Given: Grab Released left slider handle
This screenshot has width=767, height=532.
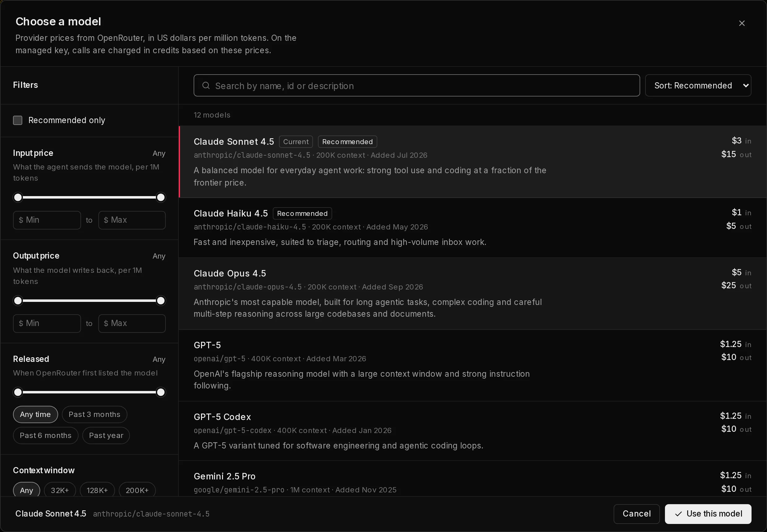Looking at the screenshot, I should point(18,392).
